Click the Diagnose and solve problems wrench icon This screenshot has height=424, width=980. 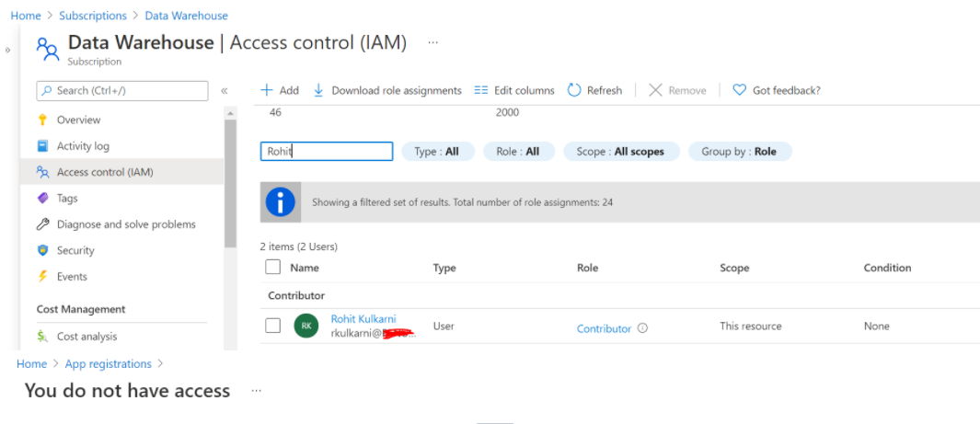pos(42,224)
